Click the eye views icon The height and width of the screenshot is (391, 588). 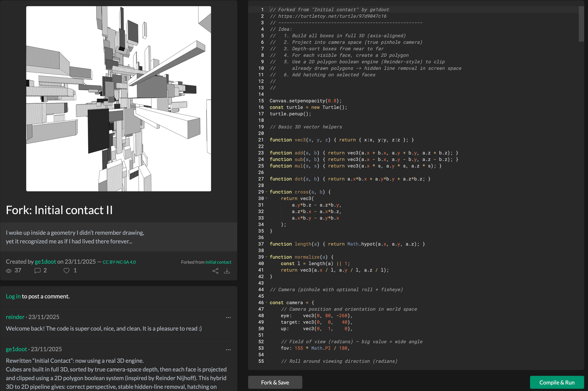pyautogui.click(x=9, y=271)
